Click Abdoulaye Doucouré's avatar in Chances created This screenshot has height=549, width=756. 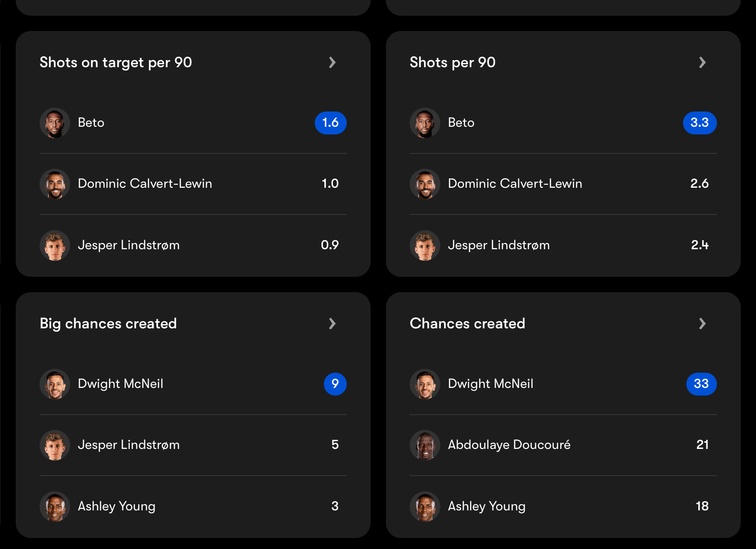pyautogui.click(x=425, y=445)
